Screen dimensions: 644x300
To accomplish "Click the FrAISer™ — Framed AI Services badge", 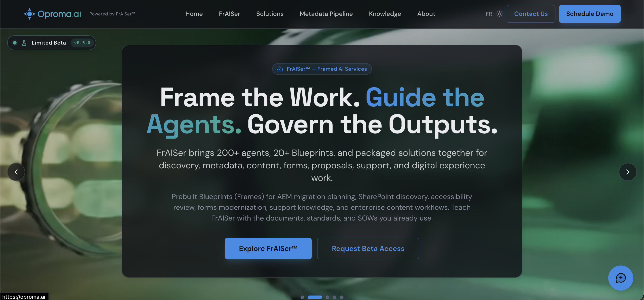I will click(x=322, y=69).
